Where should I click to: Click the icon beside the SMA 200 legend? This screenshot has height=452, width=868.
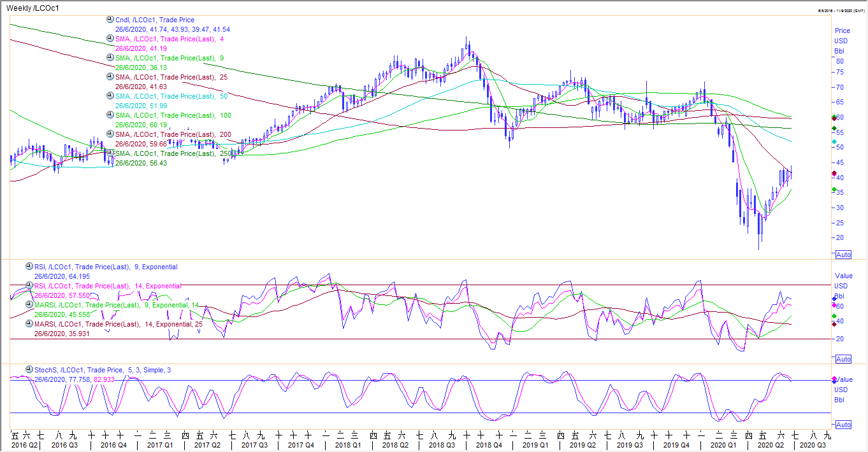click(x=110, y=134)
